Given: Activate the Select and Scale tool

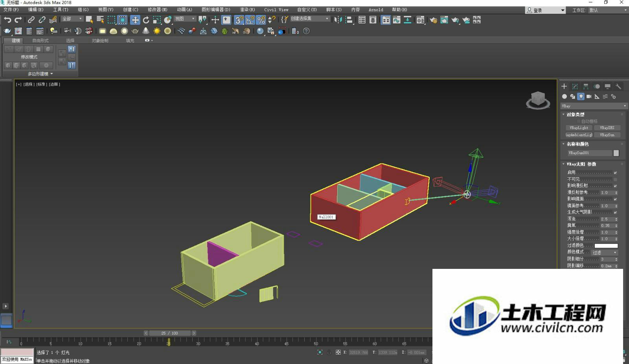Looking at the screenshot, I should (157, 20).
